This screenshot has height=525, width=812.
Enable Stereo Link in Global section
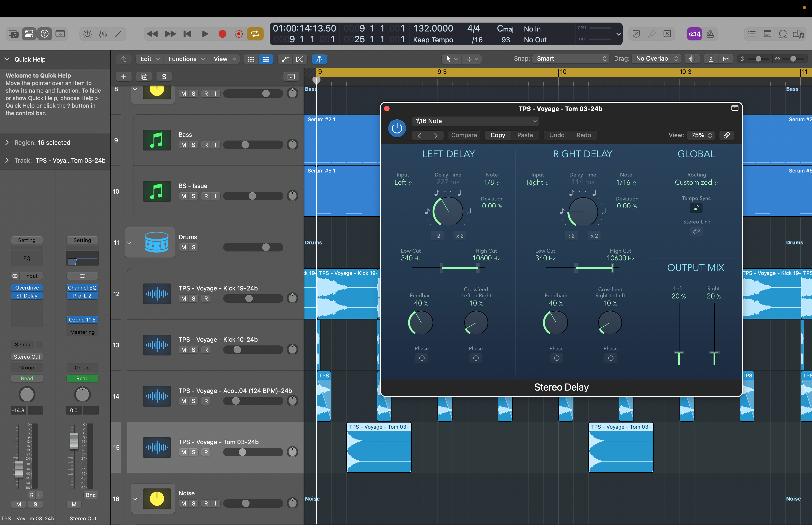pyautogui.click(x=696, y=231)
